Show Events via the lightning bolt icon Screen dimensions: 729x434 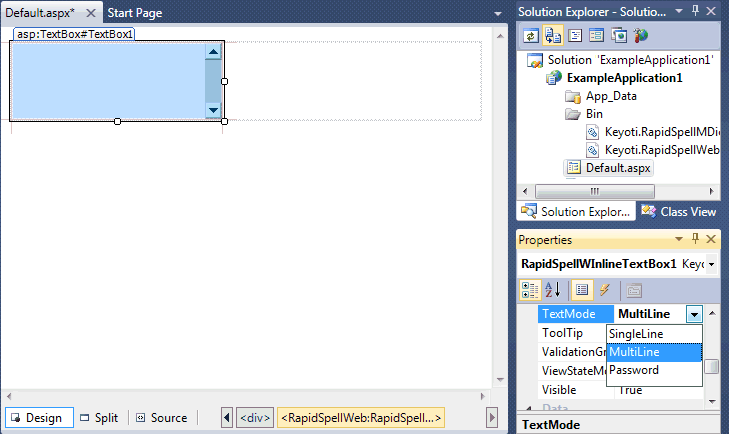point(604,290)
